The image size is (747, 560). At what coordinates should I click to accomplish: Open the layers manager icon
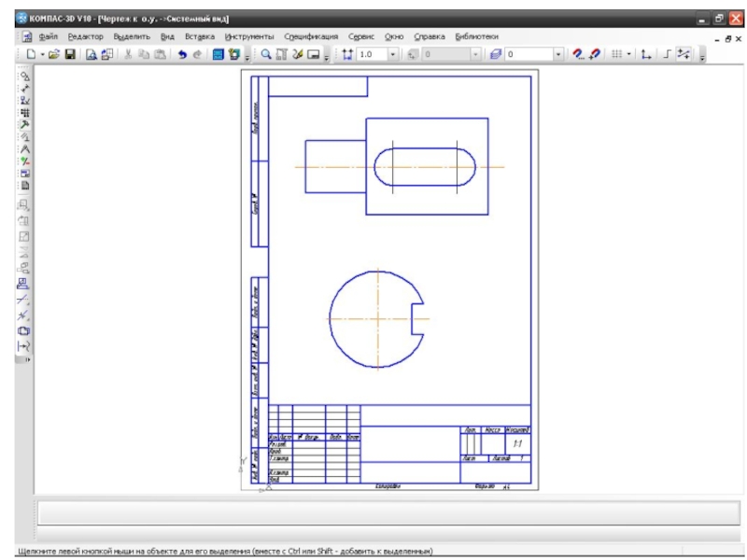tap(496, 55)
